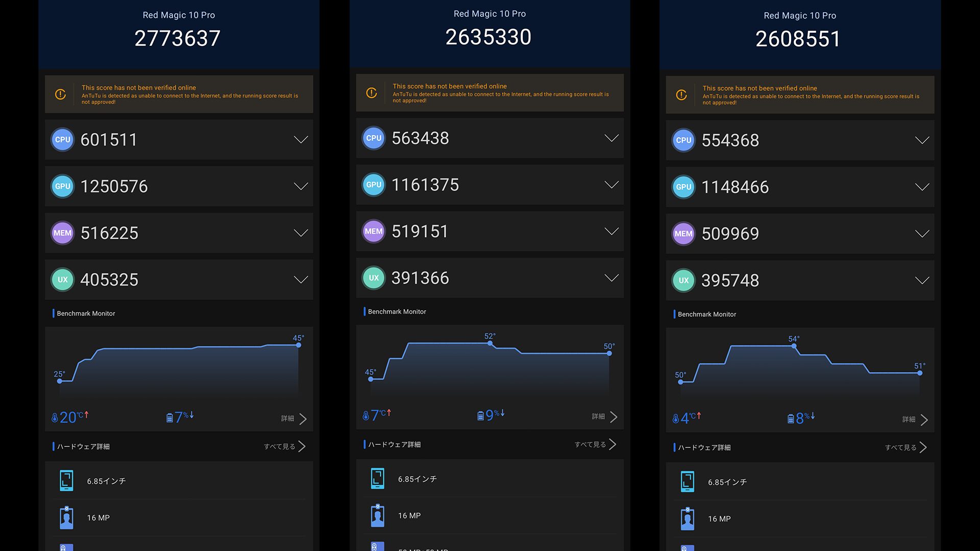Expand GPU score 1161375 details

tap(611, 185)
